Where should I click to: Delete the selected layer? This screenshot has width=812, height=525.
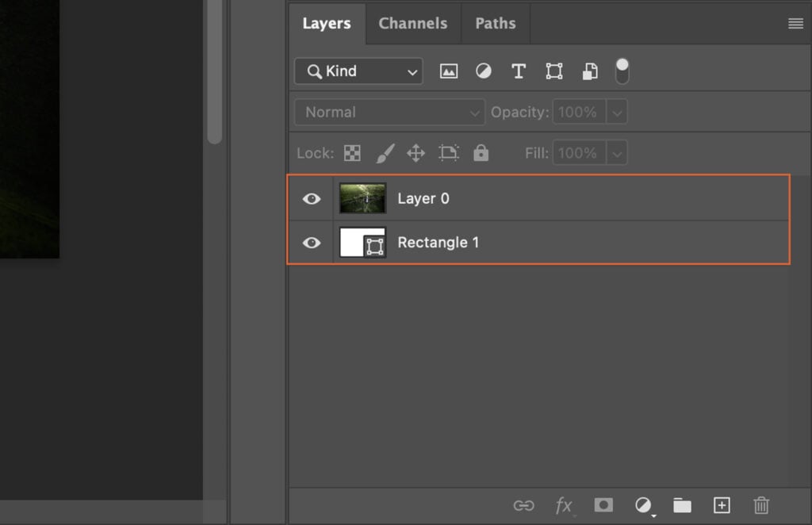(x=761, y=505)
